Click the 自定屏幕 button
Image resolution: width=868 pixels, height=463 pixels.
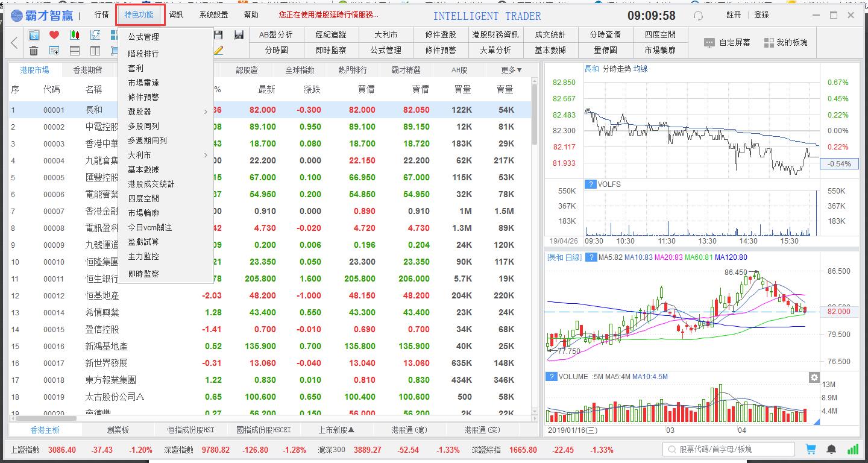728,43
